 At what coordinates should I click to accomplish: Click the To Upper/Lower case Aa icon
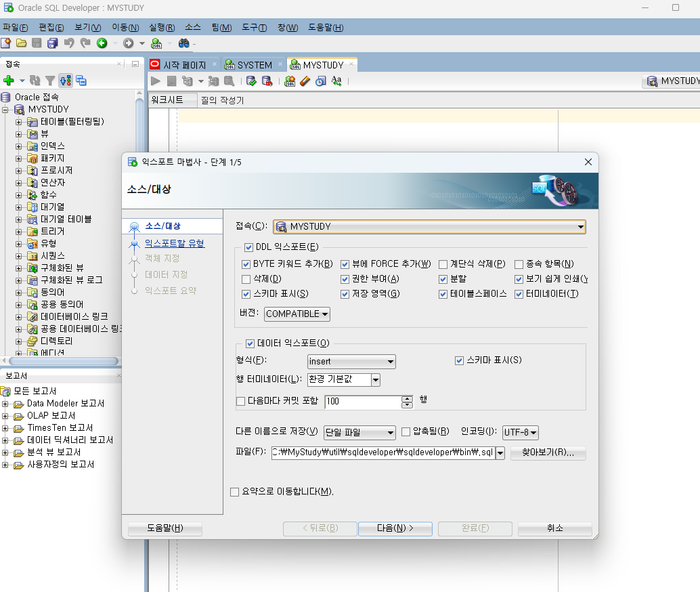(x=336, y=81)
